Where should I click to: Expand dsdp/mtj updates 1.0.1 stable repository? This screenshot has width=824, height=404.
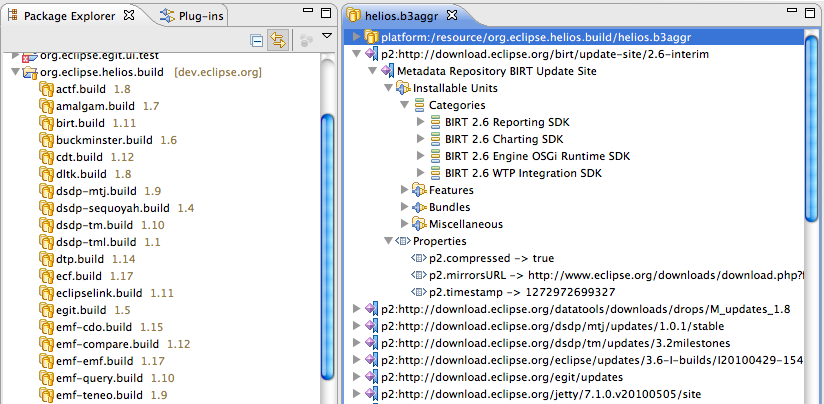point(357,326)
